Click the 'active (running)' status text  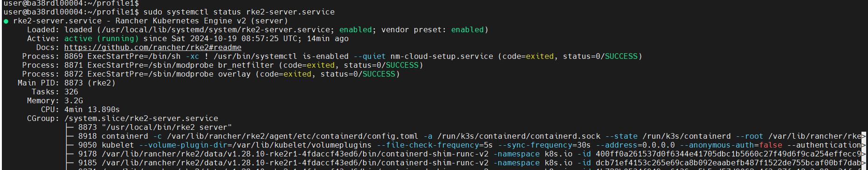[101, 39]
